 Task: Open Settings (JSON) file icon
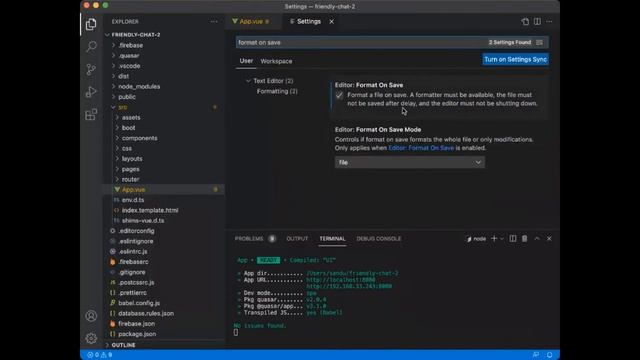click(x=525, y=22)
